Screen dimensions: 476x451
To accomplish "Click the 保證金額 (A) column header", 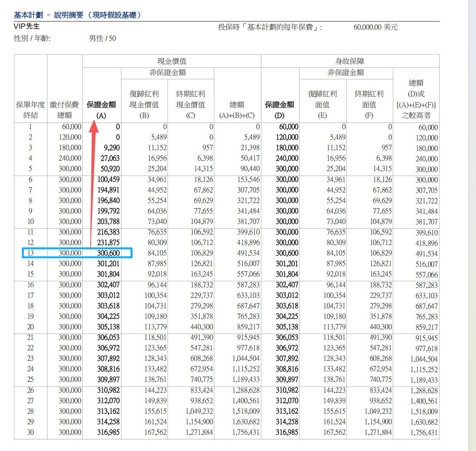I will click(x=101, y=110).
